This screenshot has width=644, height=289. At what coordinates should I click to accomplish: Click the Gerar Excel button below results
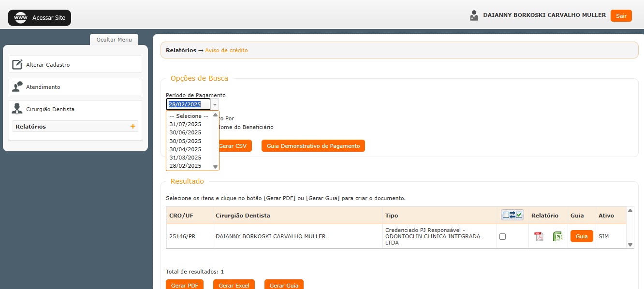coord(234,285)
